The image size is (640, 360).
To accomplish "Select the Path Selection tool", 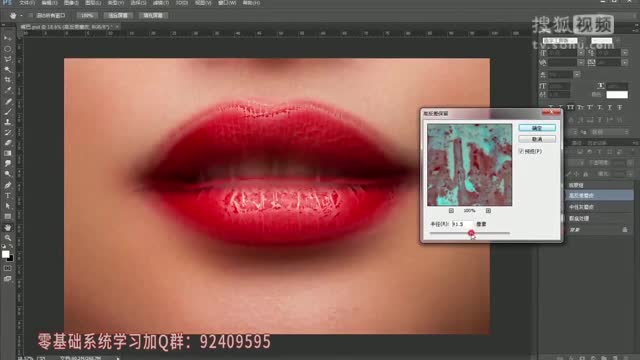I will tap(7, 206).
